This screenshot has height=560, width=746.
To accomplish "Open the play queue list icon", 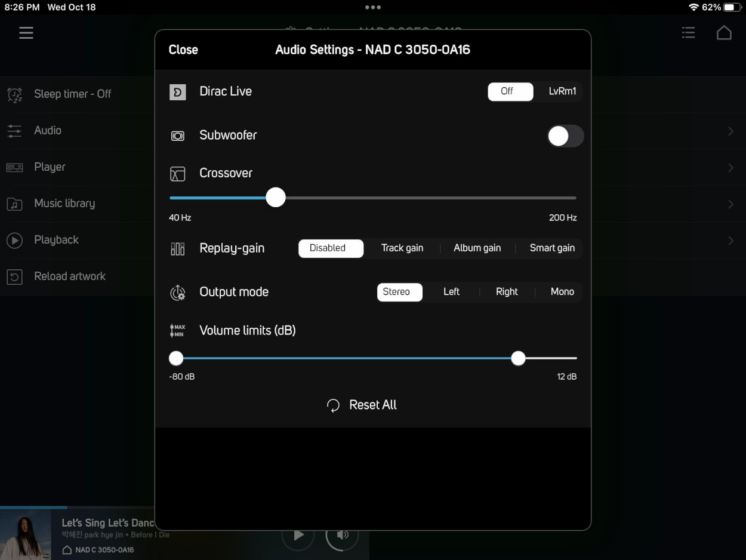I will pyautogui.click(x=688, y=33).
